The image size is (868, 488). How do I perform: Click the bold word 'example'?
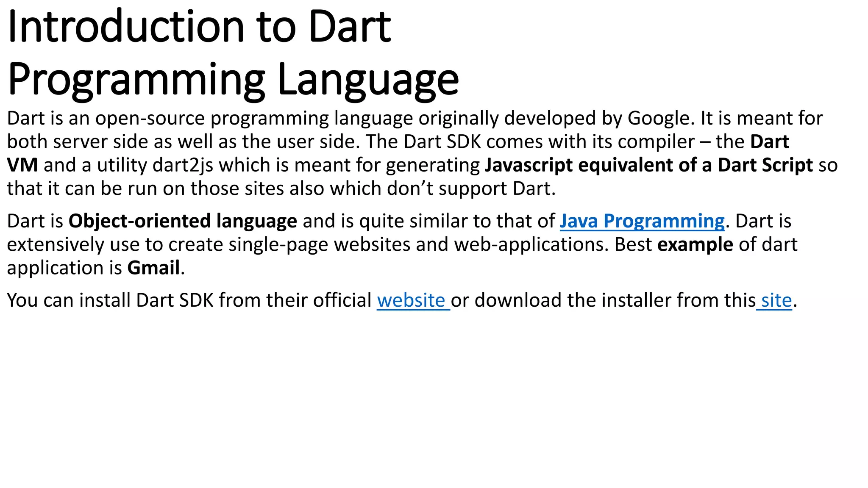pyautogui.click(x=695, y=244)
